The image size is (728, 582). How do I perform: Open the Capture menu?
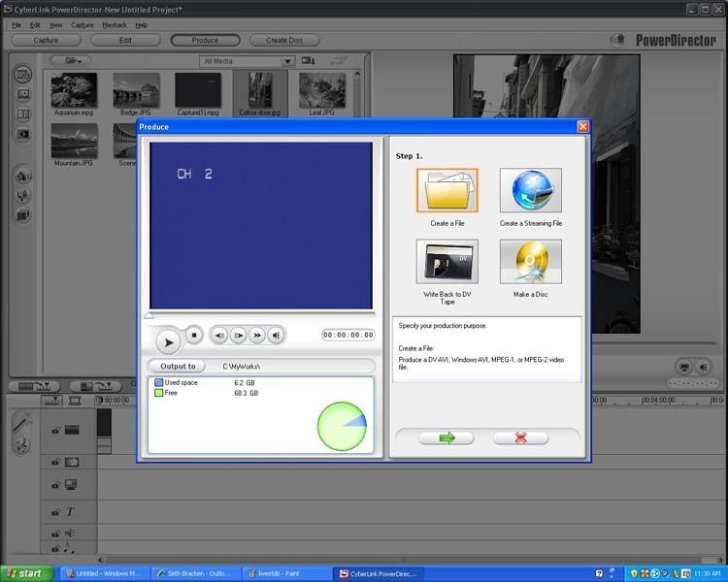[83, 25]
